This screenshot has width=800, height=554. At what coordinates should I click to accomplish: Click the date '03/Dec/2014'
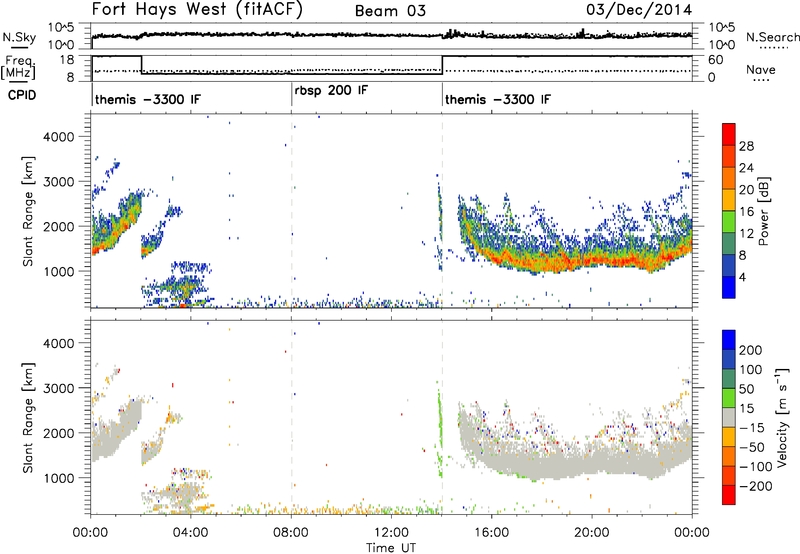point(639,10)
